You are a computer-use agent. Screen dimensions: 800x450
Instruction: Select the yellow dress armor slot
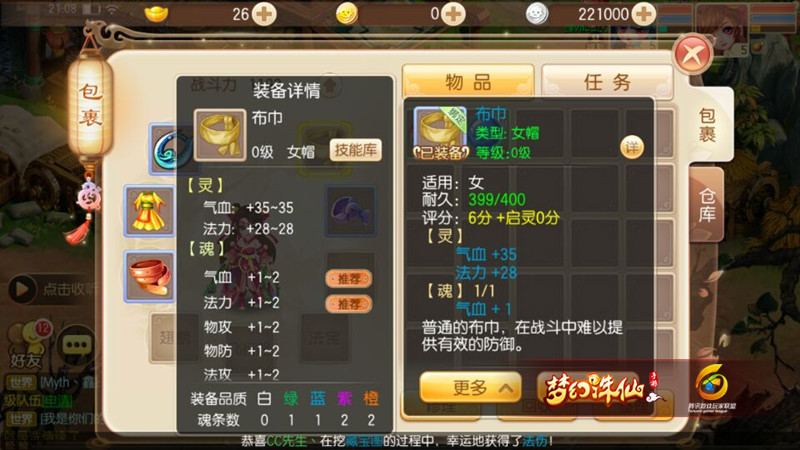[149, 211]
